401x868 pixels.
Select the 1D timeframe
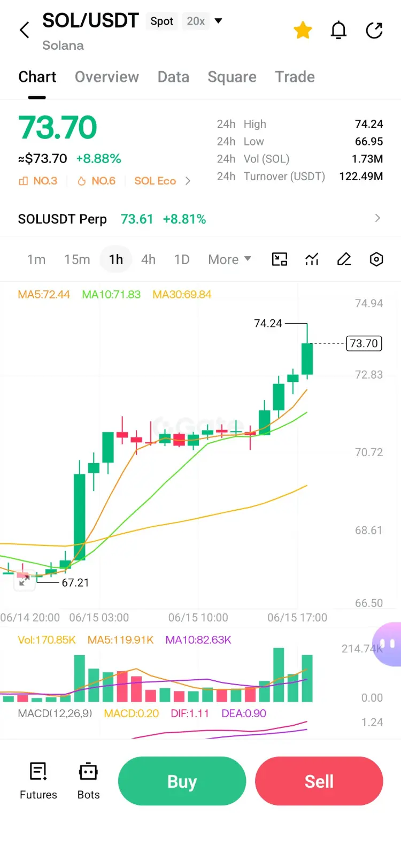click(182, 259)
